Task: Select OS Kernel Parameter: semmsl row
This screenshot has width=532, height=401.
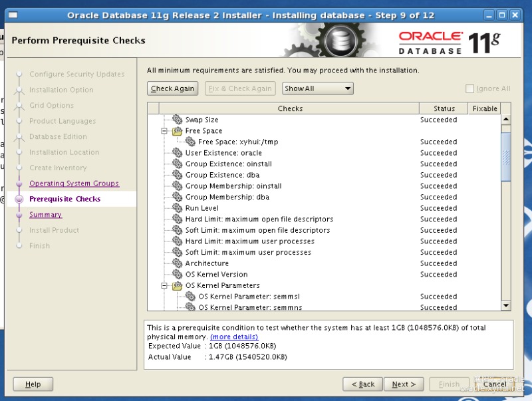Action: (324, 296)
